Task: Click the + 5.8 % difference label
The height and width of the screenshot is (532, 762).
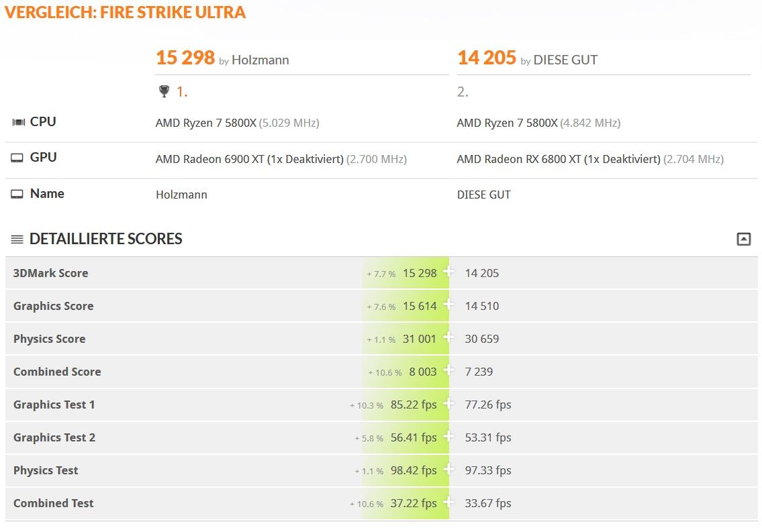Action: (x=369, y=438)
